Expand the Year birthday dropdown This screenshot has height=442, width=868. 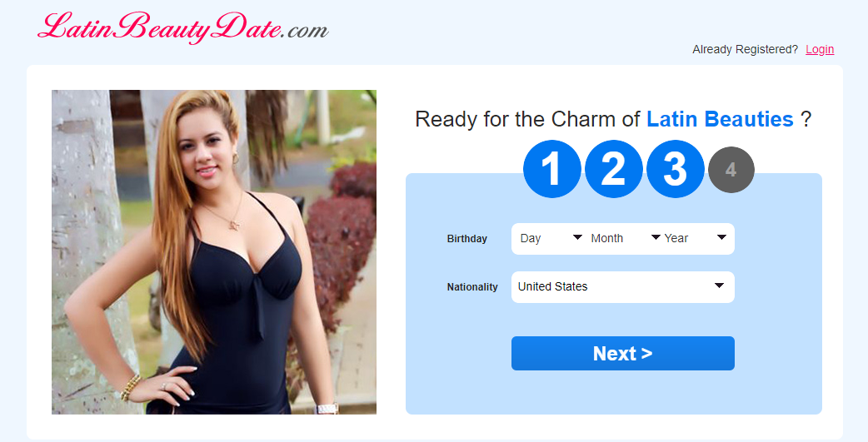point(696,238)
